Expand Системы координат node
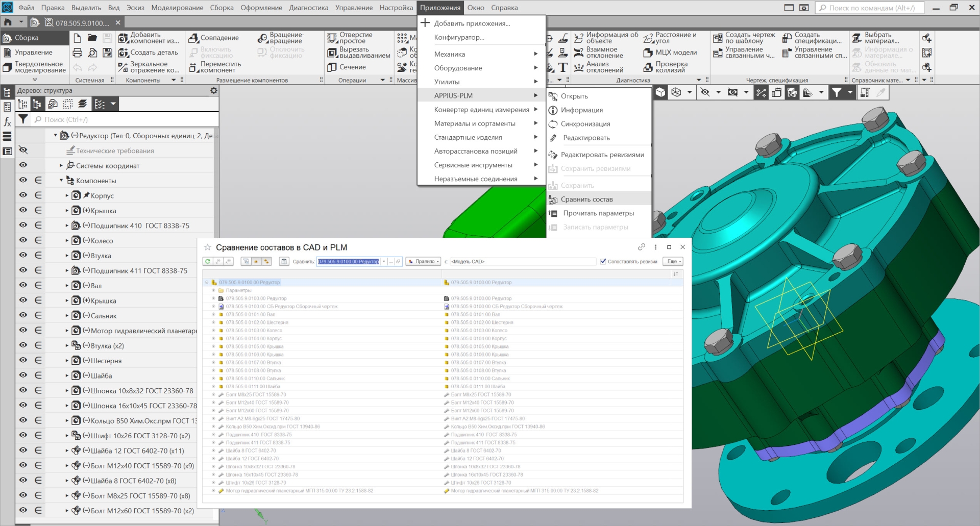Image resolution: width=980 pixels, height=526 pixels. 61,165
